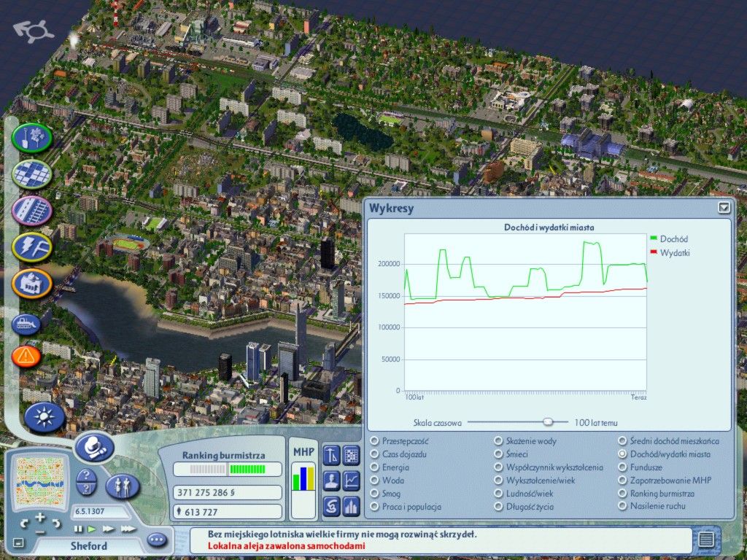
Task: Set simulation to fast-forward speed
Action: click(108, 529)
